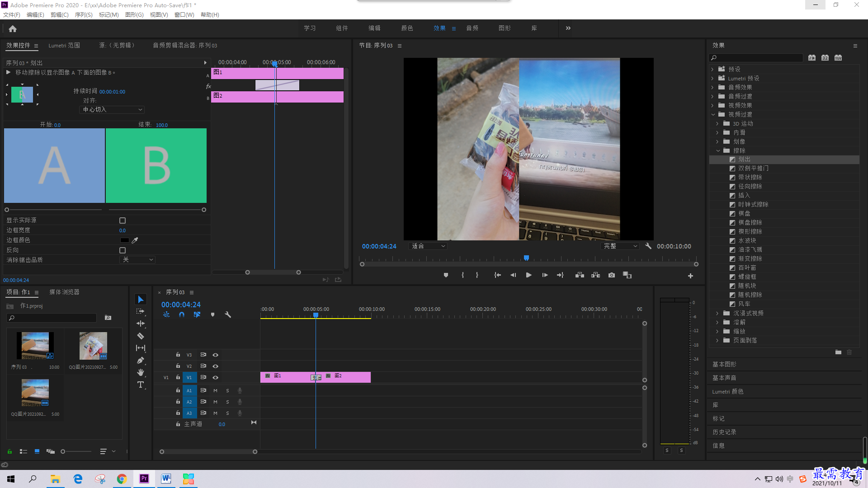The image size is (868, 488).
Task: Click the Extract button
Action: (x=596, y=275)
